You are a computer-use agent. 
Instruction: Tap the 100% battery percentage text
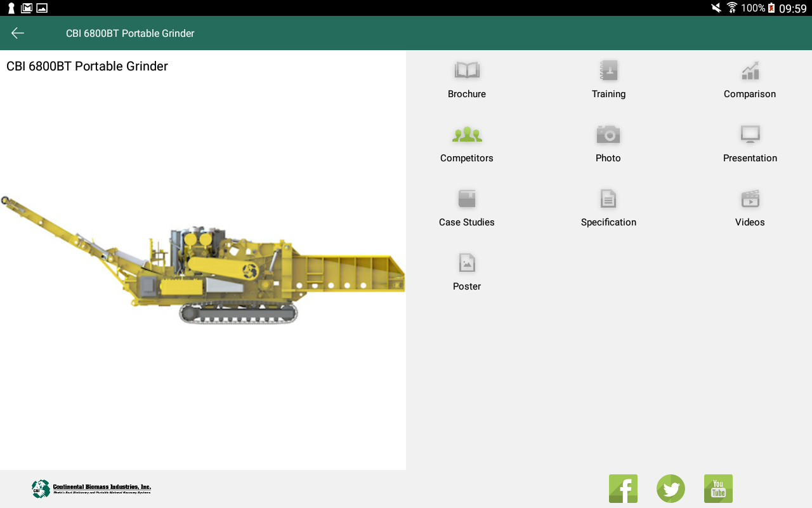click(x=753, y=8)
